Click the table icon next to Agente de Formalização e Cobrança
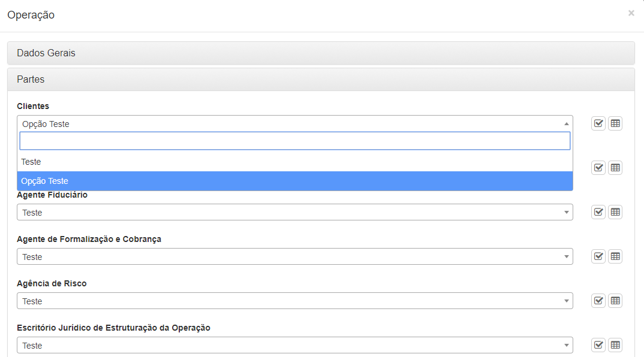The width and height of the screenshot is (644, 357). pyautogui.click(x=615, y=256)
